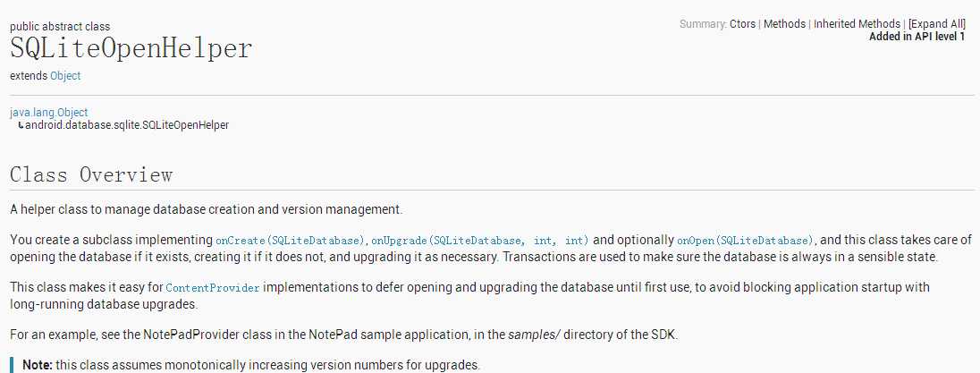980x373 pixels.
Task: Follow the onOpen(SQLiteDatabase) method link
Action: (746, 241)
